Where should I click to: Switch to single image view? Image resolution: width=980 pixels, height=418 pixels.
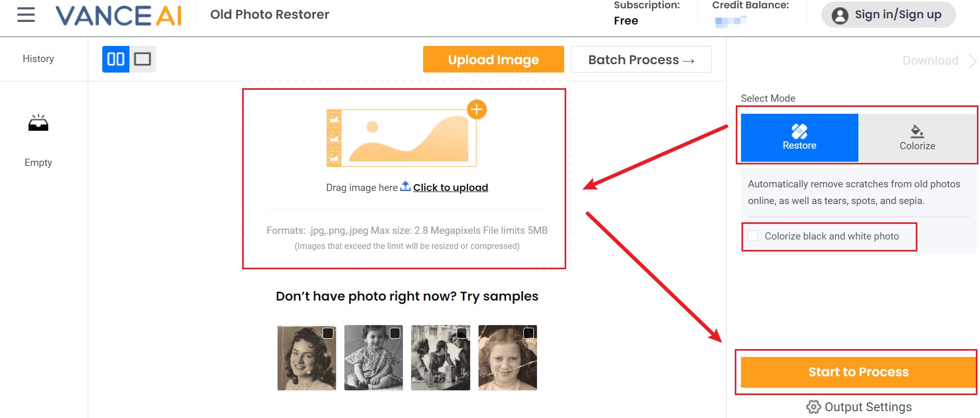[142, 59]
